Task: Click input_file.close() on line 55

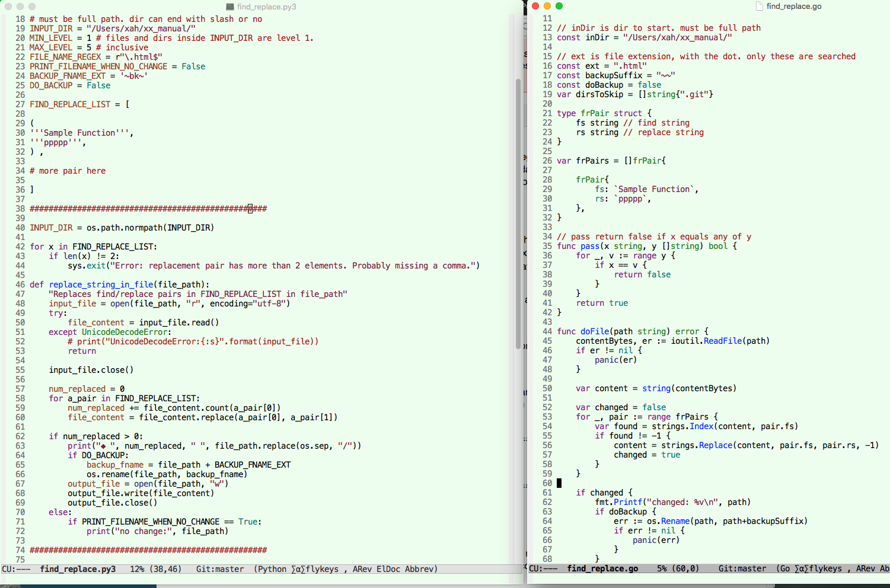Action: (x=91, y=370)
